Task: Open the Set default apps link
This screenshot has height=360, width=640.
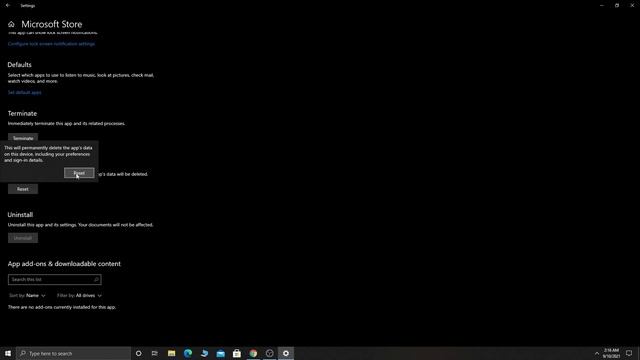Action: (x=24, y=93)
